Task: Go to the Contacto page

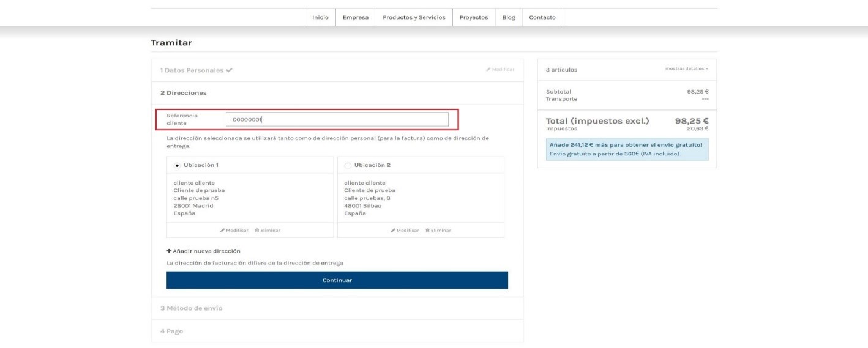Action: [x=542, y=17]
